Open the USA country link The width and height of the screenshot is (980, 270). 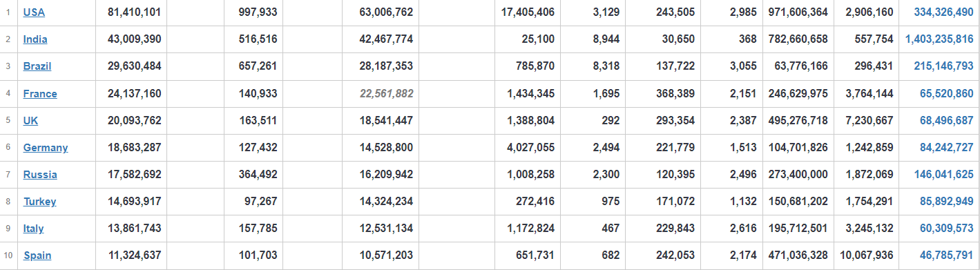tap(34, 12)
